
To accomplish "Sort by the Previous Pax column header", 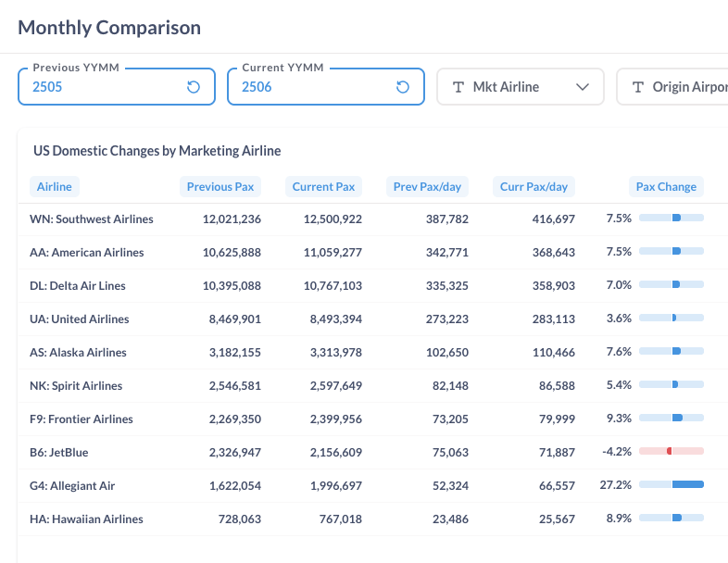I will pyautogui.click(x=220, y=186).
